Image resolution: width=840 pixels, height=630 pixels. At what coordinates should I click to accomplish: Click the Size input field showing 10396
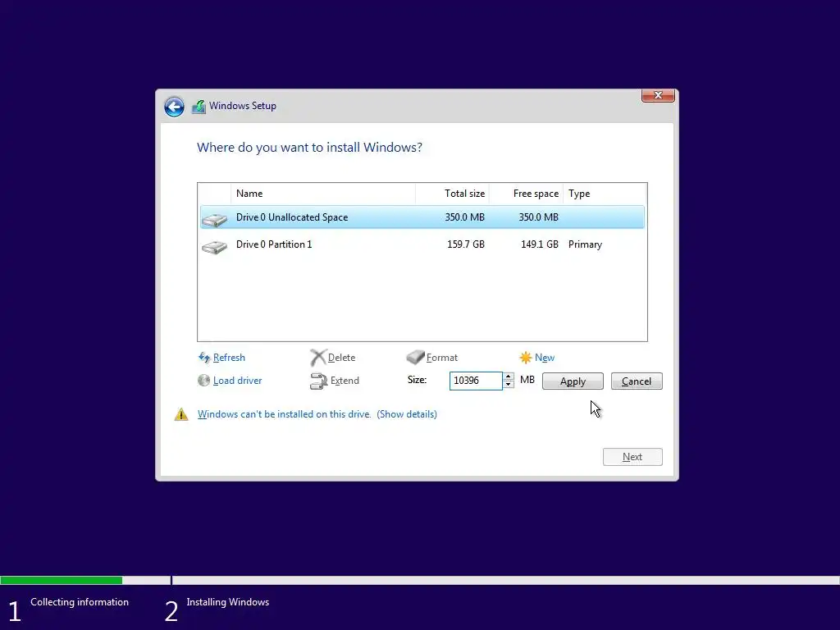pos(476,381)
